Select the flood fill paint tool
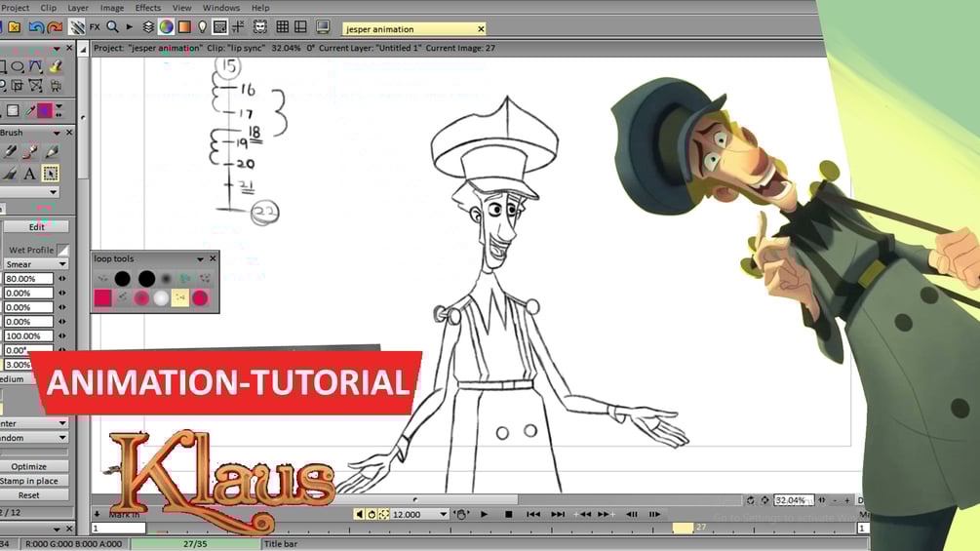This screenshot has width=980, height=551. coord(56,66)
